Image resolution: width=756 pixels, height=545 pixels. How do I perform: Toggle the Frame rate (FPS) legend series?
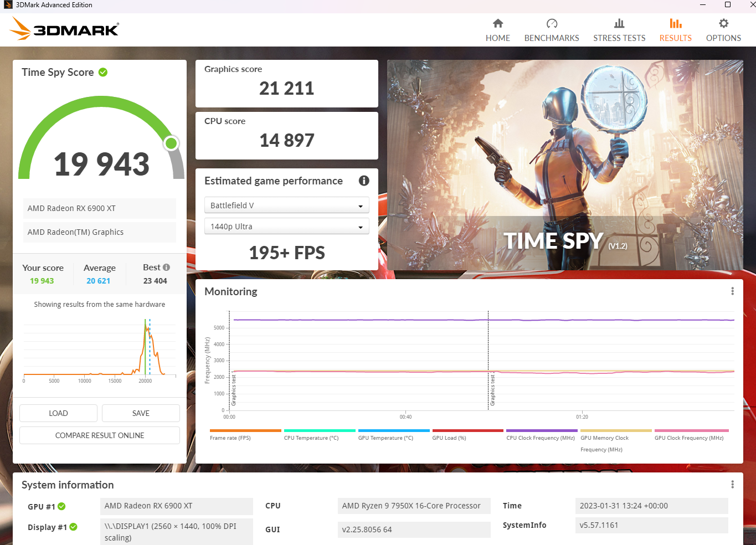coord(230,438)
